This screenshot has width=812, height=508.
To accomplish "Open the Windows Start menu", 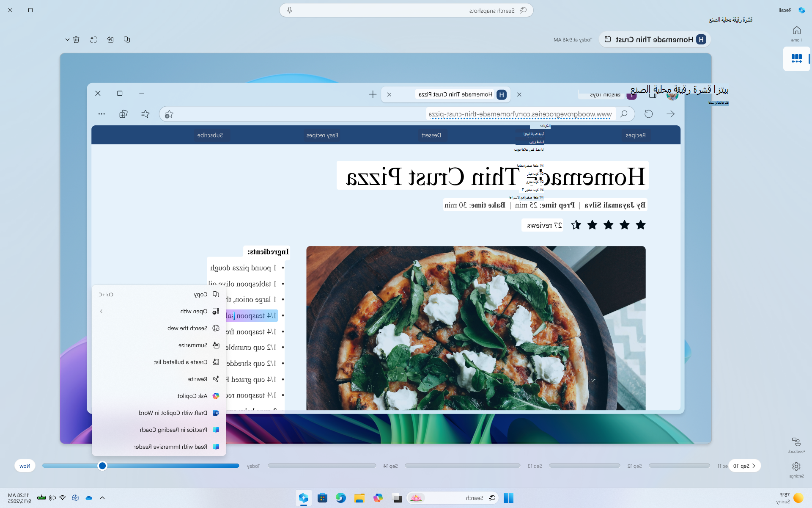I will 508,498.
